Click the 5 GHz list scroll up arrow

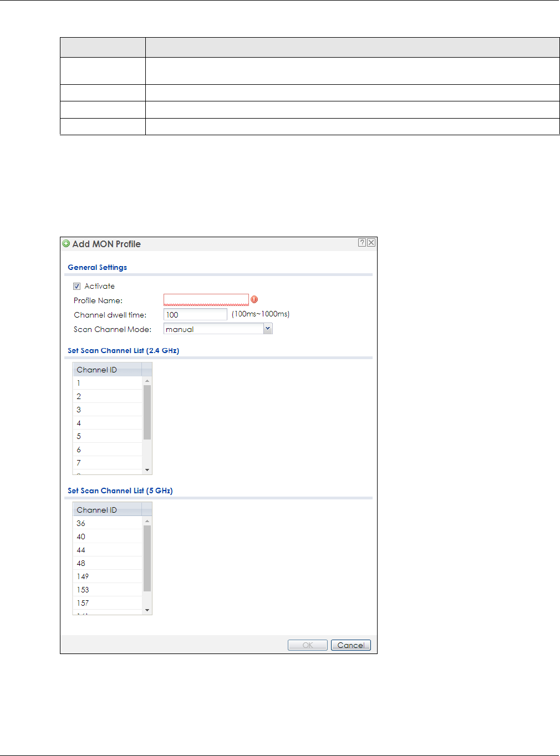147,521
